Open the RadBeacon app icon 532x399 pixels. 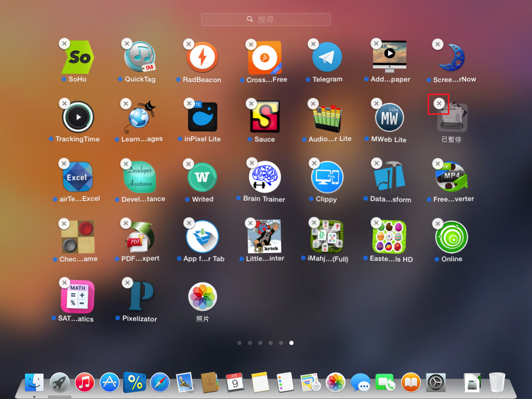[202, 57]
